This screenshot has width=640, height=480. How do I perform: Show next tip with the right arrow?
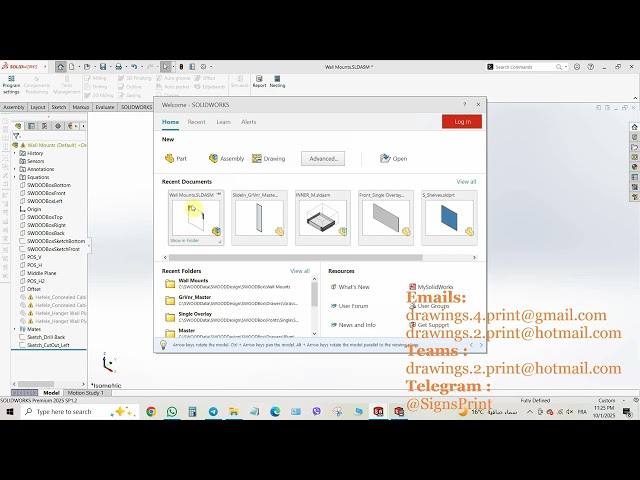point(481,345)
